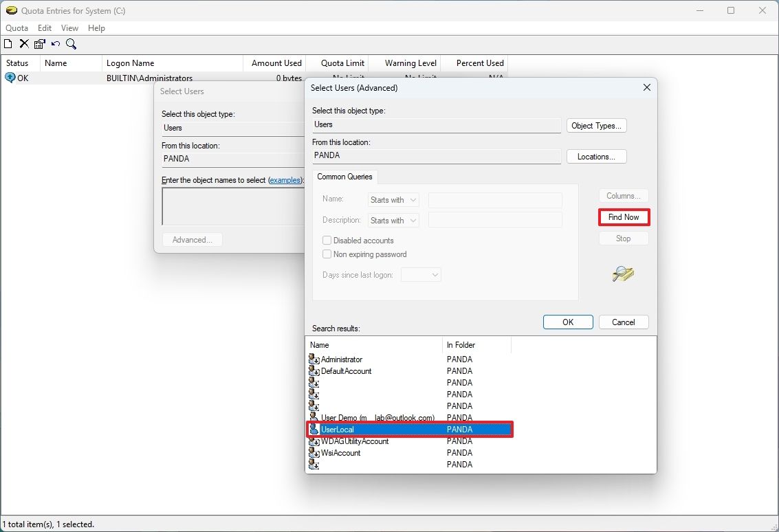
Task: Click the delete quota entry toolbar icon
Action: [x=23, y=43]
